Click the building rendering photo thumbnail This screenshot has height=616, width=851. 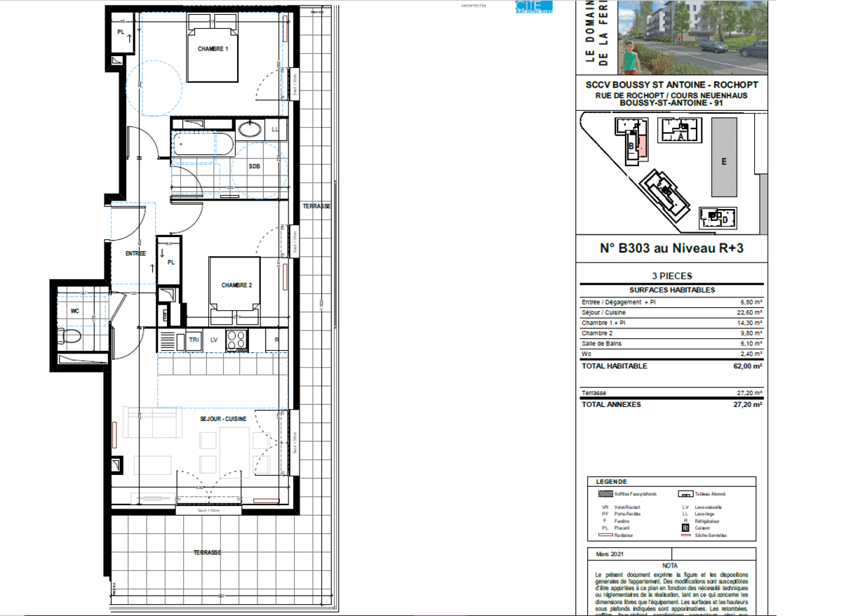pos(695,37)
